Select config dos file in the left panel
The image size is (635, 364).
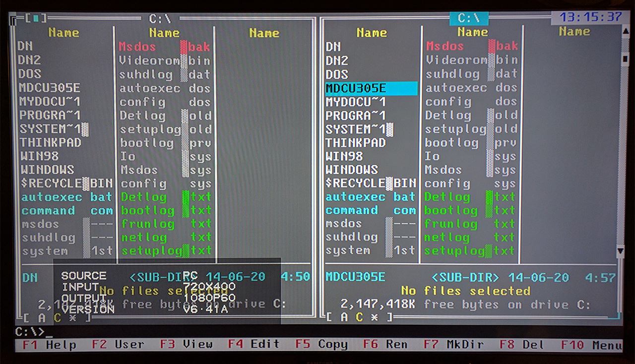pos(165,102)
